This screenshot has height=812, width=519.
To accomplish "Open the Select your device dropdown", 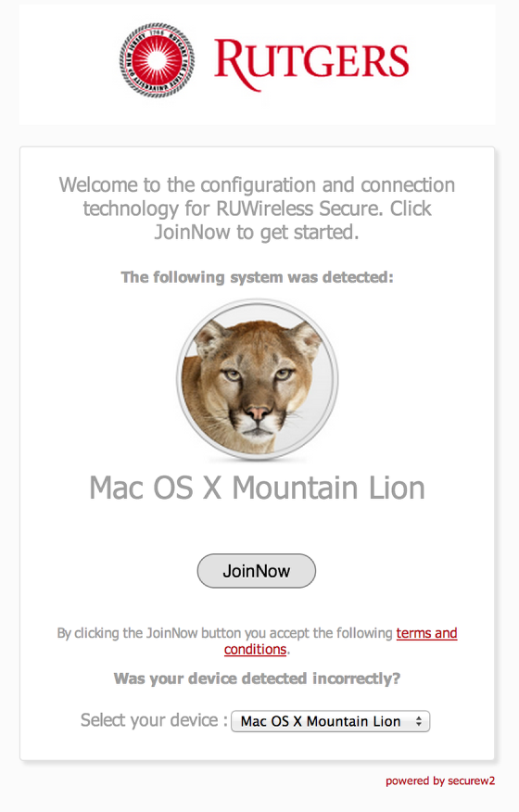I will pyautogui.click(x=331, y=721).
